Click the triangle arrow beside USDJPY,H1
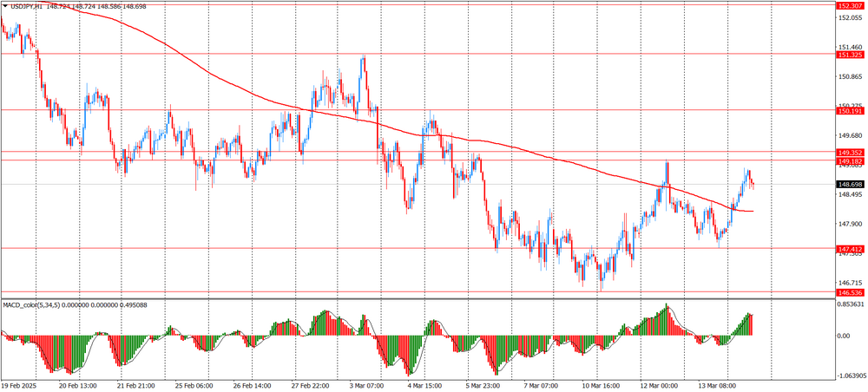This screenshot has width=868, height=392. click(x=5, y=6)
